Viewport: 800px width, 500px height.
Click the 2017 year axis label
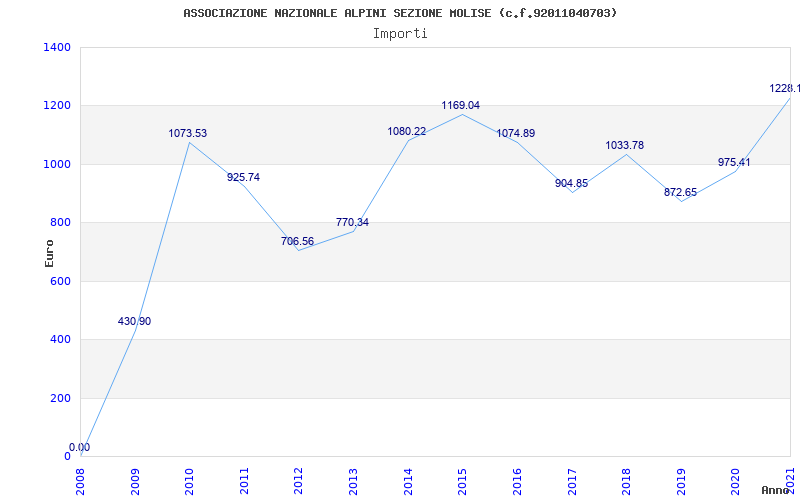click(572, 482)
